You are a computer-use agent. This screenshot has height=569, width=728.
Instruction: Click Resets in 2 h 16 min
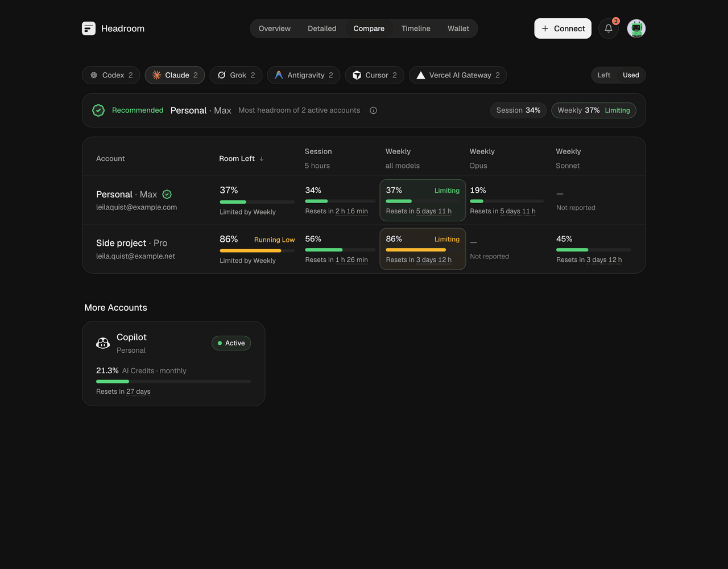tap(337, 211)
